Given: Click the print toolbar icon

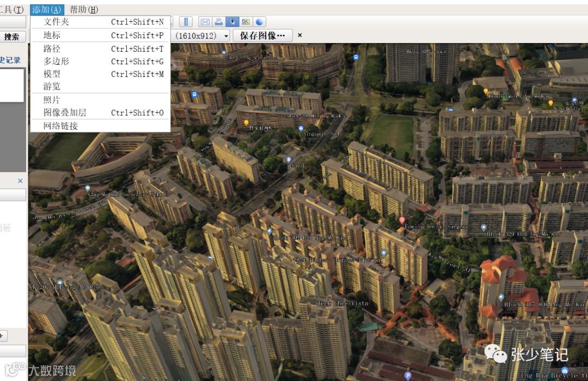Looking at the screenshot, I should 219,22.
